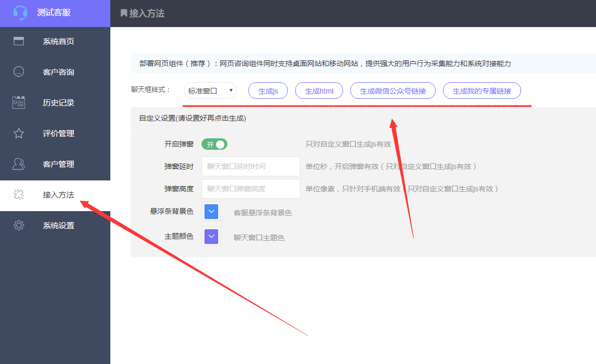Click the 生成js button
Viewport: 596px width, 364px height.
tap(268, 90)
